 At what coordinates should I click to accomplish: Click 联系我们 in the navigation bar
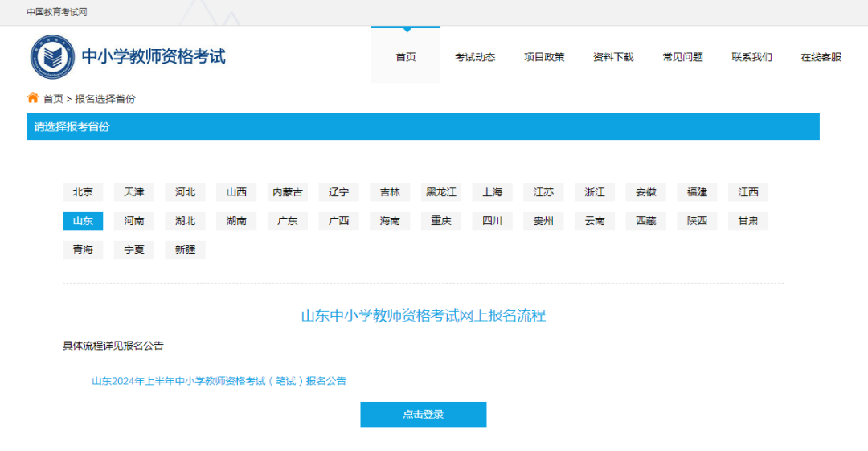(751, 57)
